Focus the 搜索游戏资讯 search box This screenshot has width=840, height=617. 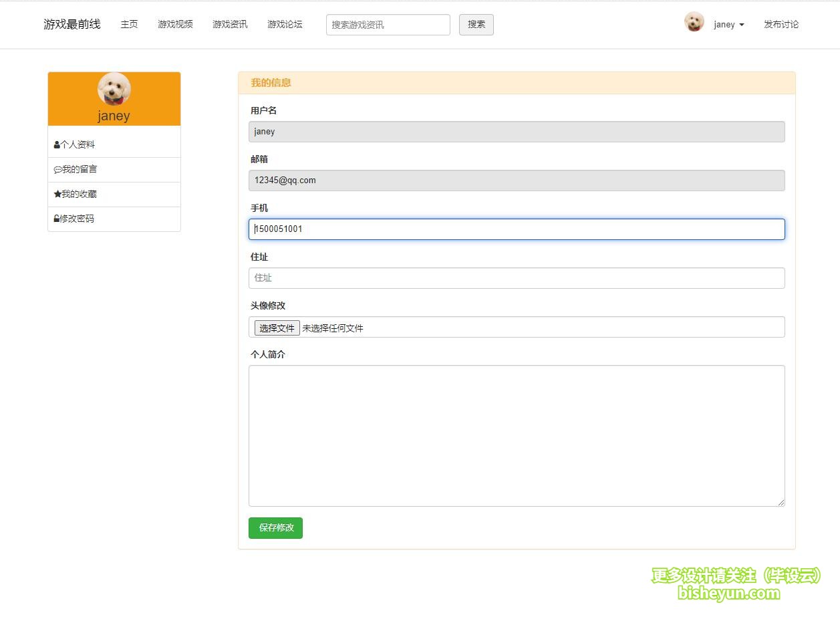click(388, 25)
